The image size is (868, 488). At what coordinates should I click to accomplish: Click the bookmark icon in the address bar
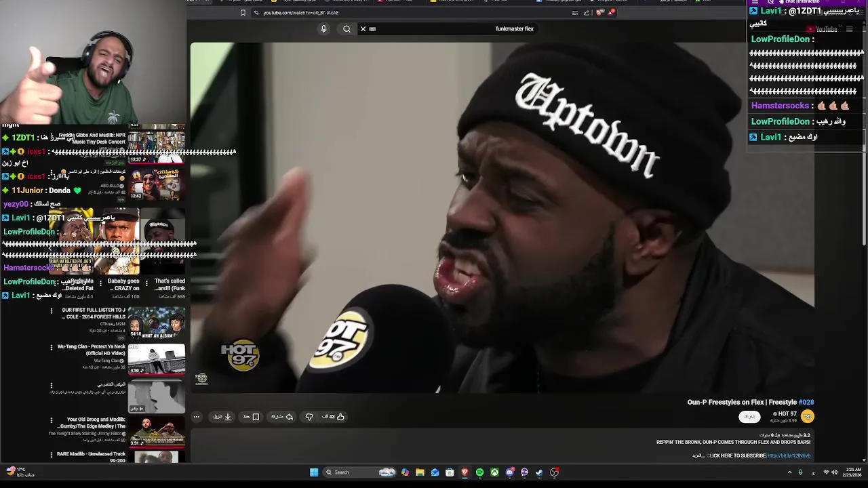pyautogui.click(x=243, y=13)
